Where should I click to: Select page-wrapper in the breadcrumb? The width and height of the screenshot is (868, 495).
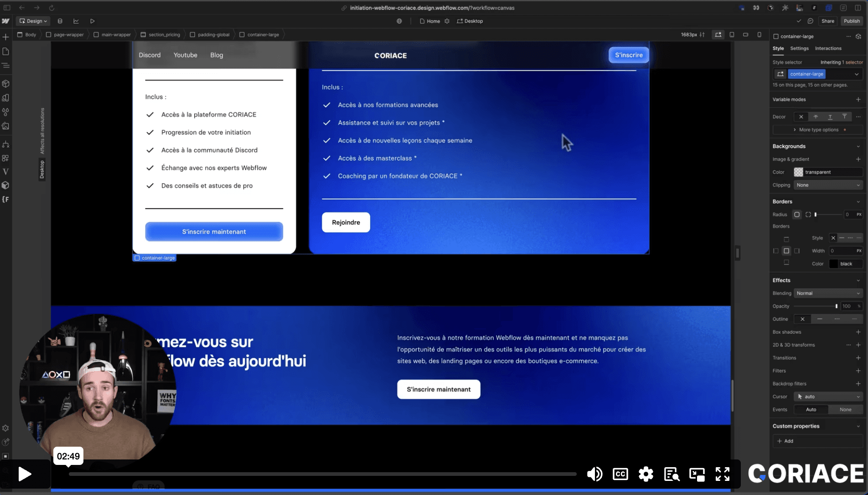[65, 35]
